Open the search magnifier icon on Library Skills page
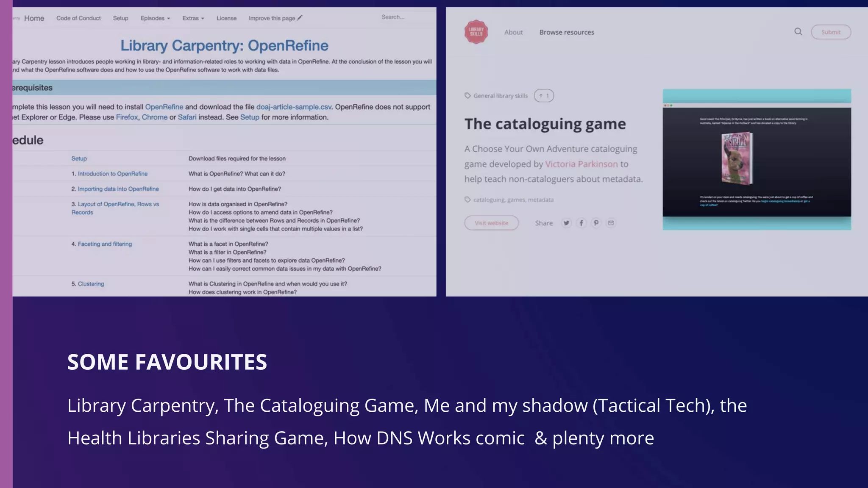Image resolution: width=868 pixels, height=488 pixels. 798,32
